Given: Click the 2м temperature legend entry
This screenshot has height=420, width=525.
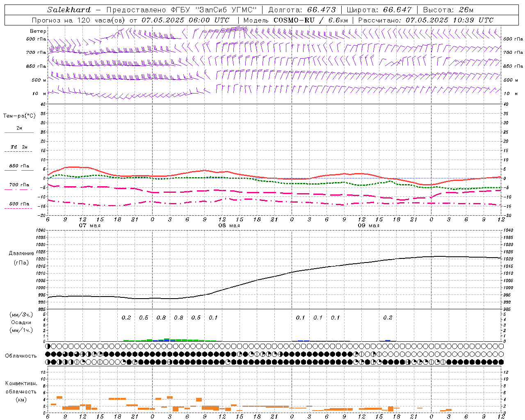Looking at the screenshot, I should tap(19, 128).
